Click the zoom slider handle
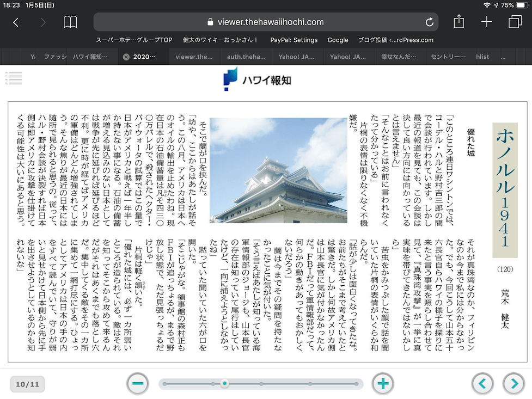The image size is (532, 399). (x=224, y=384)
